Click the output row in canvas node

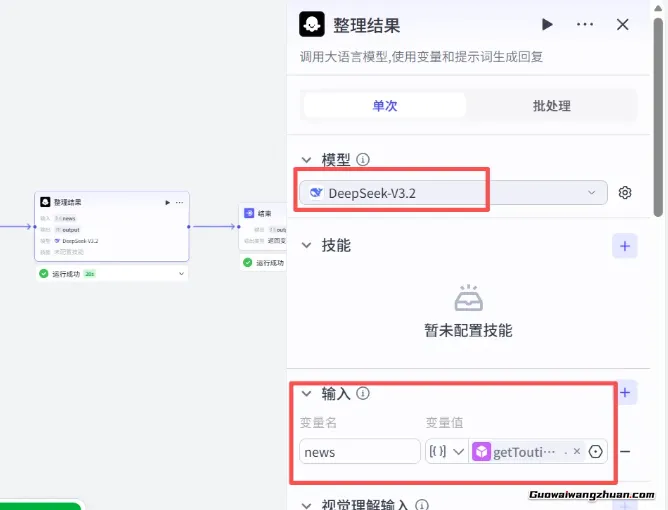coord(60,230)
